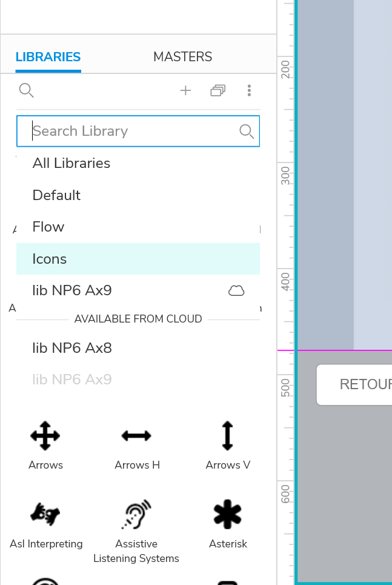
Task: Switch to the Masters tab
Action: click(182, 57)
